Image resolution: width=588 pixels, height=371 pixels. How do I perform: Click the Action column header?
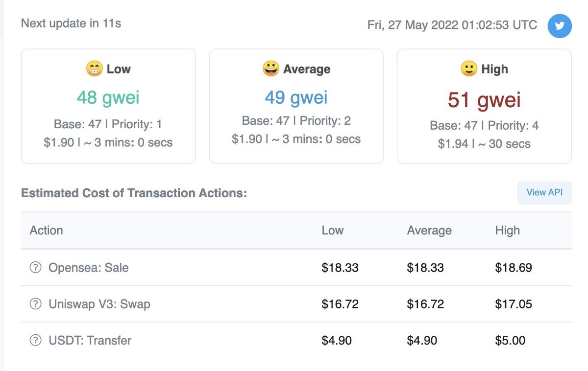[46, 231]
